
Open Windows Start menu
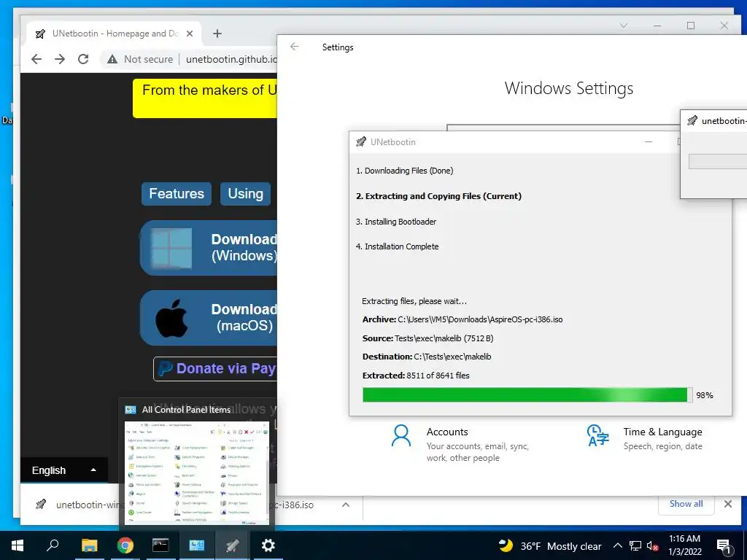point(18,545)
